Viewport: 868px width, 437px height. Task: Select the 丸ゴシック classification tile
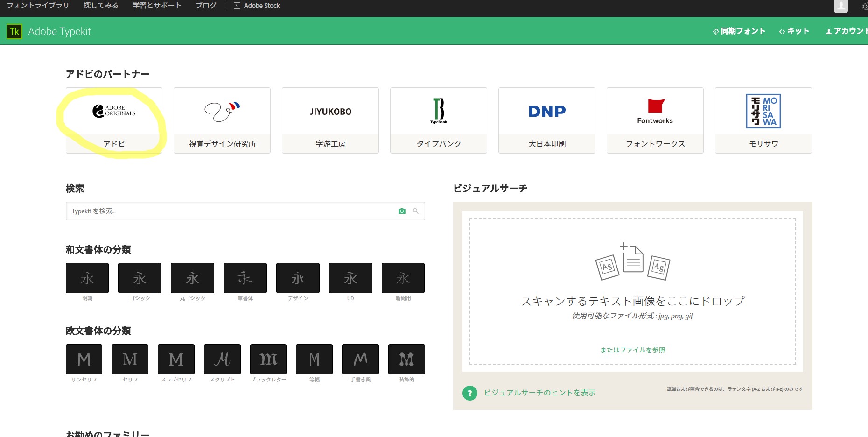[192, 278]
